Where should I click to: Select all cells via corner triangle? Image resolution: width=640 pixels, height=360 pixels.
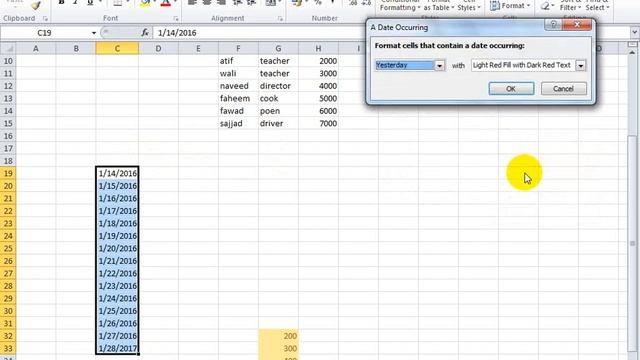(8, 49)
